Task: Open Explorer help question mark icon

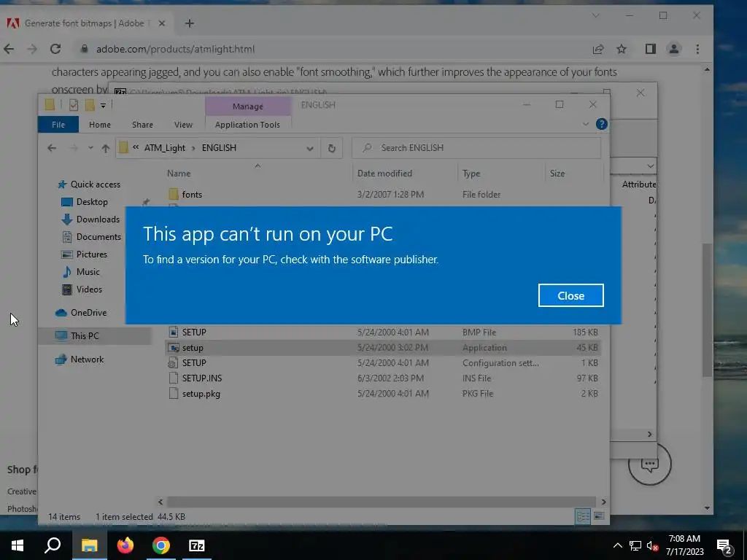Action: coord(602,124)
